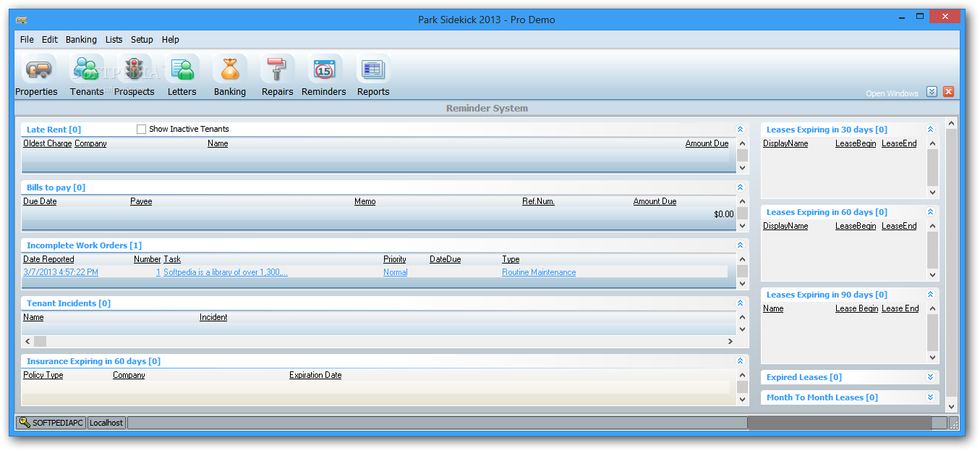This screenshot has height=451, width=980.
Task: Click main window scrollbar down arrow
Action: (951, 408)
